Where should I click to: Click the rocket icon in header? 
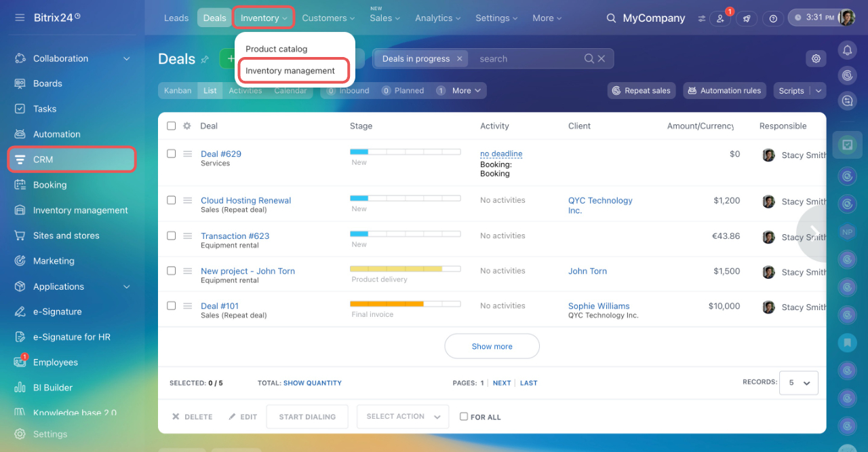[x=747, y=18]
